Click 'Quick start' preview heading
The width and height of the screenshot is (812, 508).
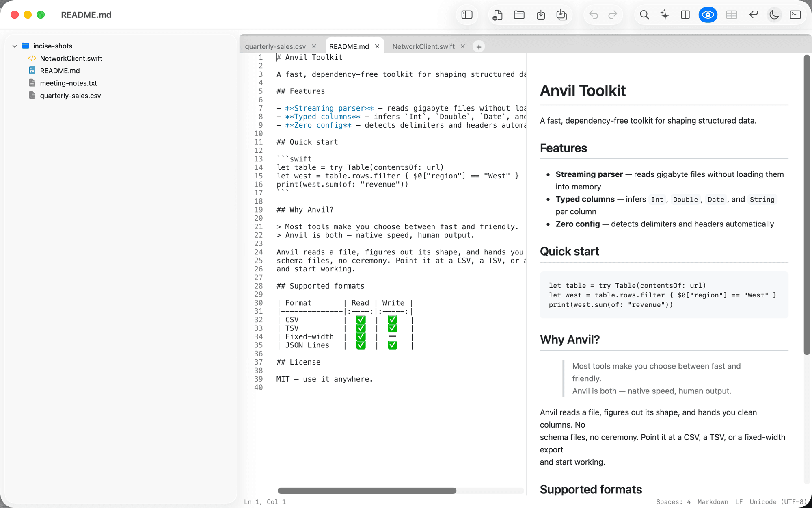[x=569, y=252]
